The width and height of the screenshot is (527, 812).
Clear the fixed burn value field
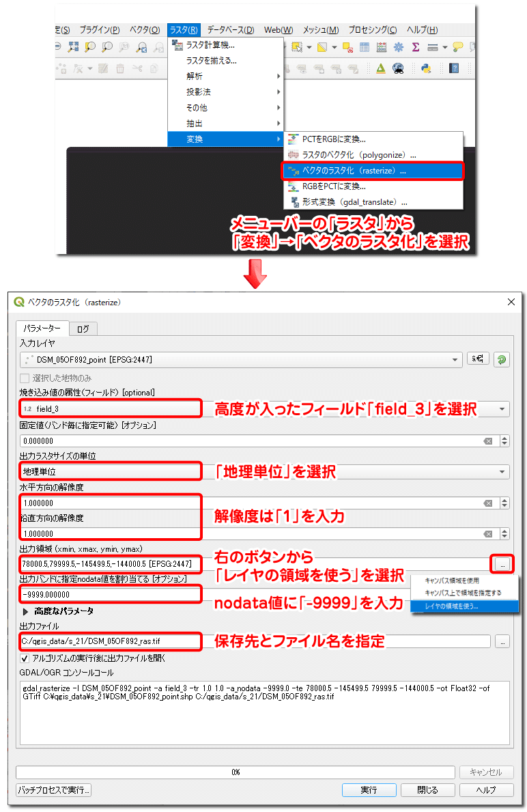[487, 441]
